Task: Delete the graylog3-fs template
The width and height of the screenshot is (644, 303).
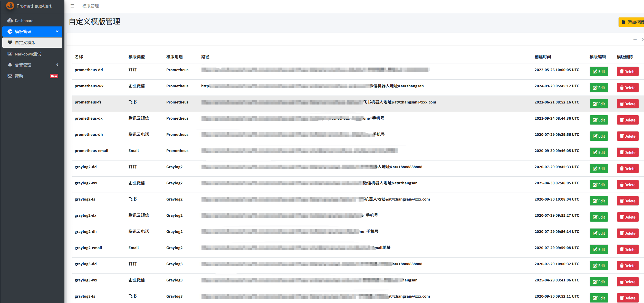Action: pyautogui.click(x=628, y=298)
